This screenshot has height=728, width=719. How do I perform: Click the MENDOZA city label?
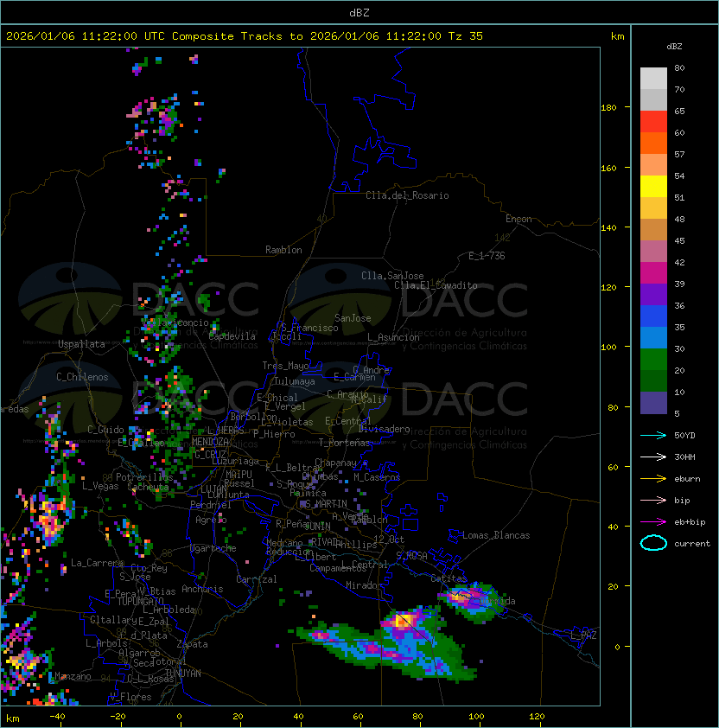pyautogui.click(x=210, y=442)
